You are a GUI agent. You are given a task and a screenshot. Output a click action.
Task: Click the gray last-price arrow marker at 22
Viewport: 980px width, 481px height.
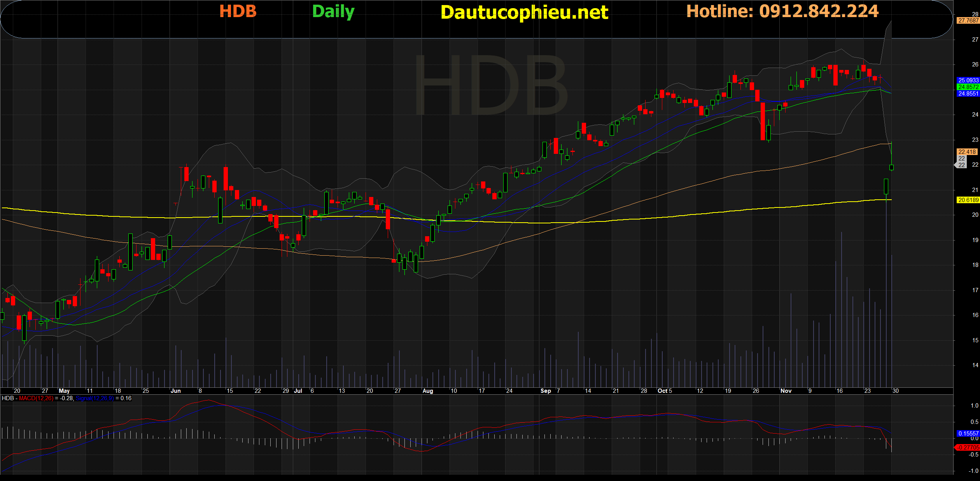pos(961,165)
